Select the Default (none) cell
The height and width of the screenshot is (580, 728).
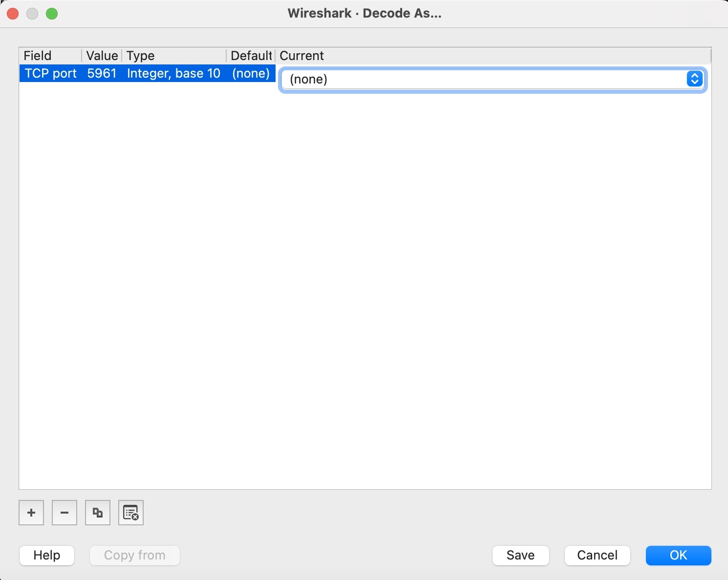click(251, 73)
